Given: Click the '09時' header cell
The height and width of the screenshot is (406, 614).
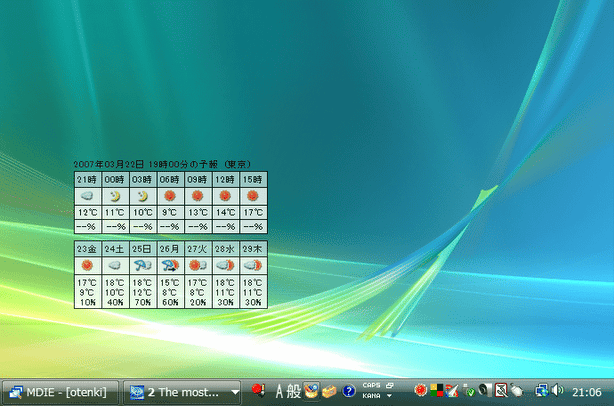Looking at the screenshot, I should [197, 180].
